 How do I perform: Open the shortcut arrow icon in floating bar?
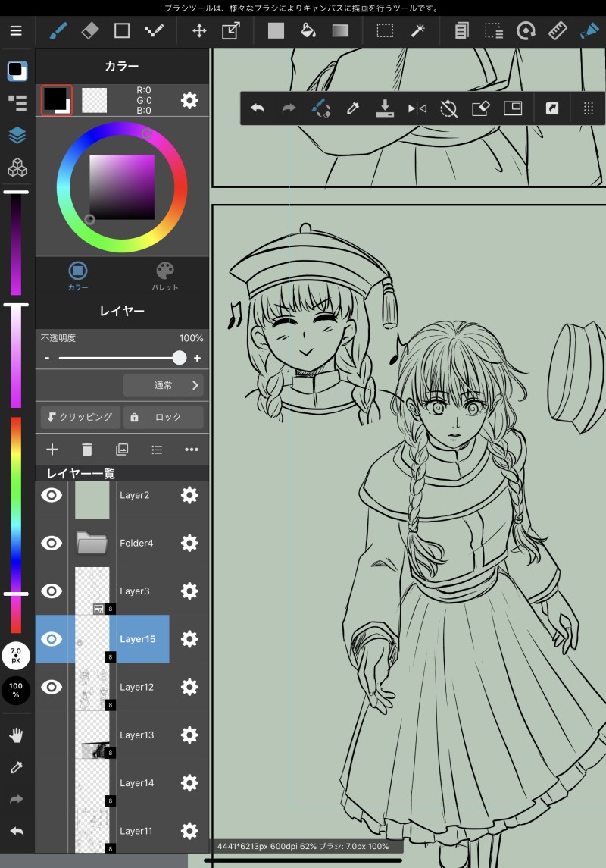pos(551,108)
